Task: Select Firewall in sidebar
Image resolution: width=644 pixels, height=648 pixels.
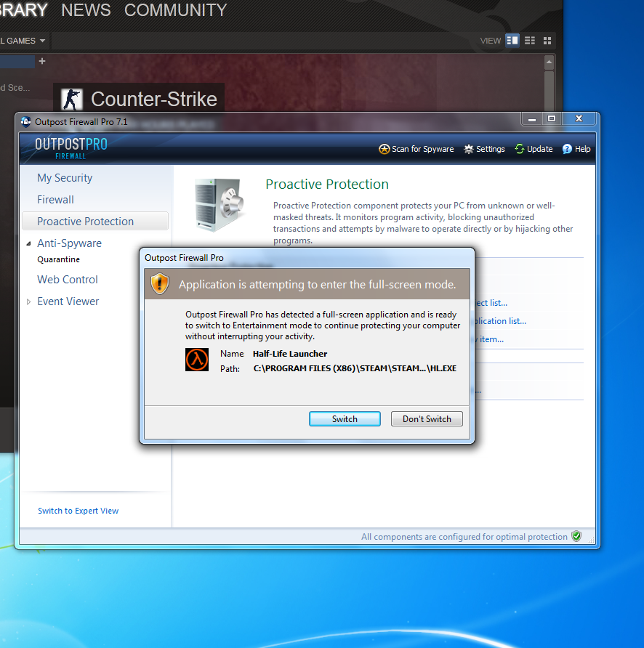Action: (x=55, y=200)
